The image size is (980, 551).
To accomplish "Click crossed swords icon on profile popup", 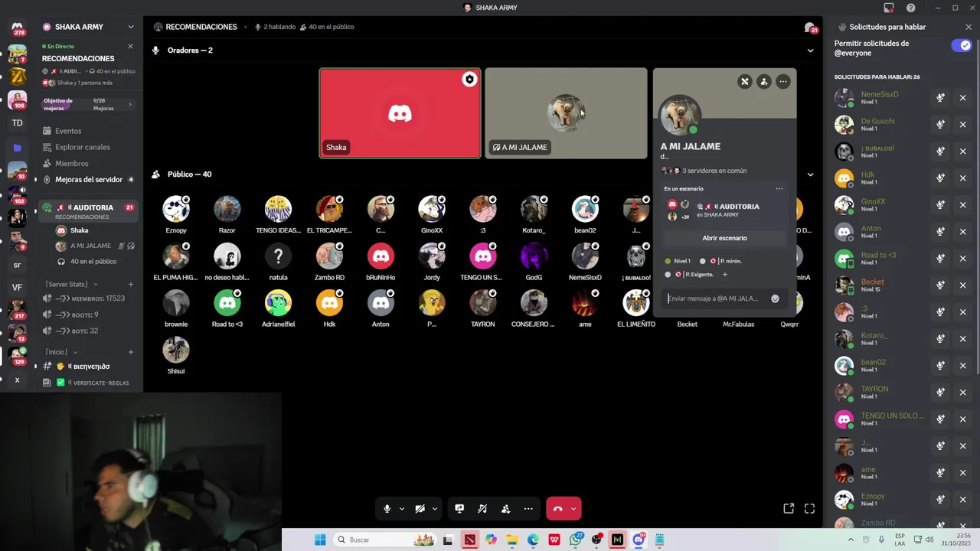I will click(744, 81).
